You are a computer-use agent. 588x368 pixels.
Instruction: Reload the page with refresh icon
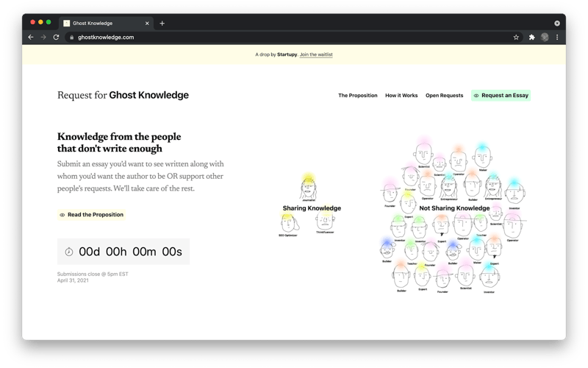tap(57, 38)
